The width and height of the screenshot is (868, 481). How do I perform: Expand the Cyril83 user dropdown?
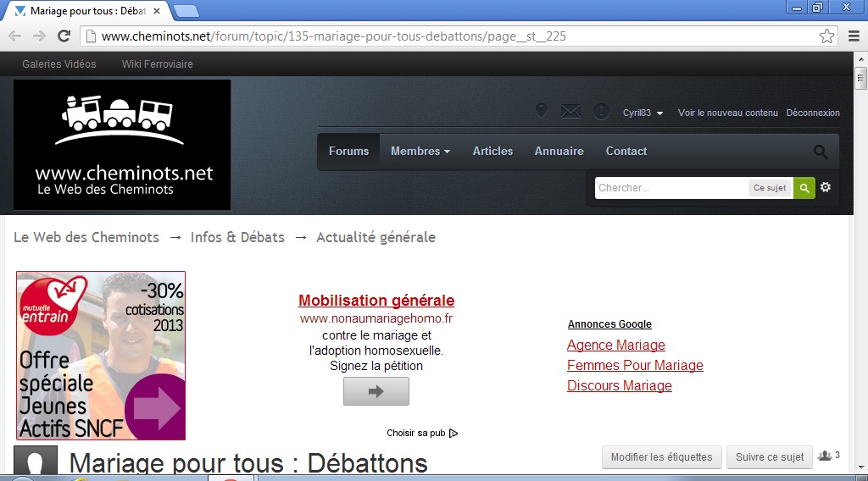[643, 113]
